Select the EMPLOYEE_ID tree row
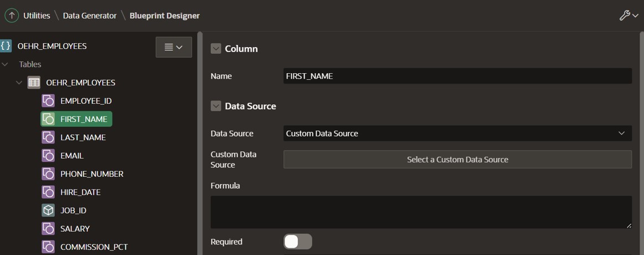Screen dimensions: 644x255 (x=76, y=101)
